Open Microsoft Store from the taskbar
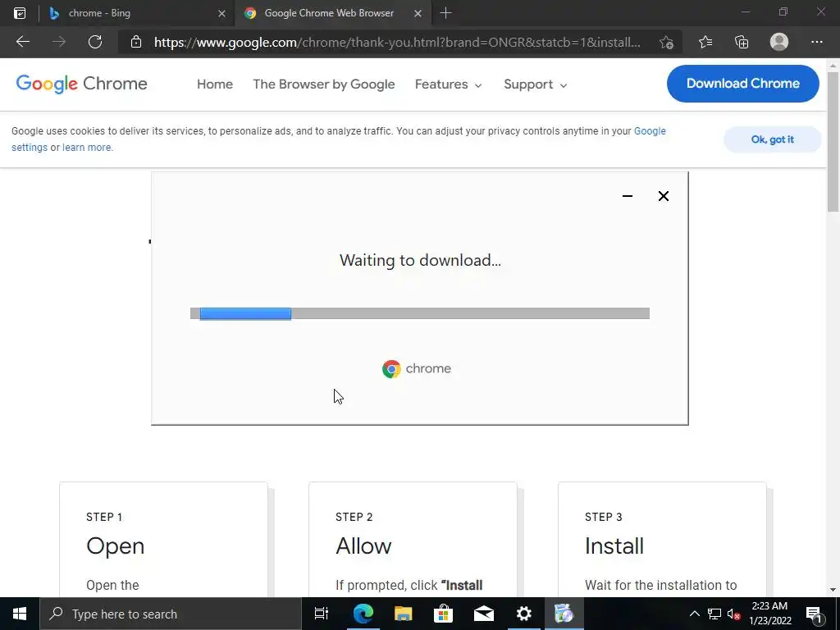840x630 pixels. point(443,614)
